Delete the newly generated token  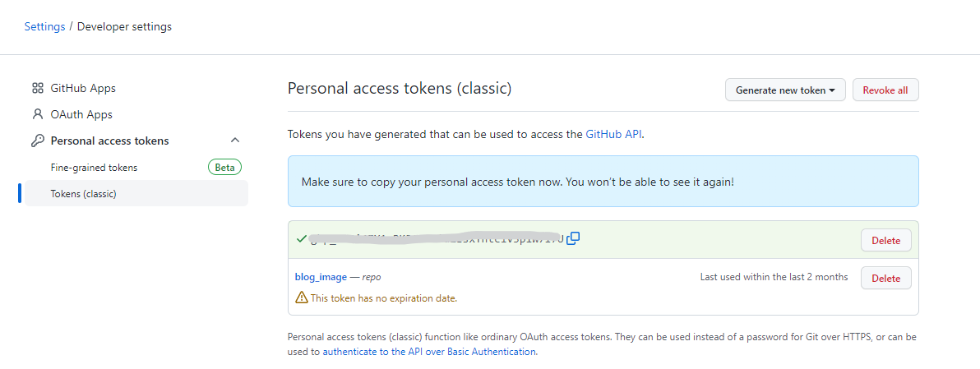click(885, 240)
